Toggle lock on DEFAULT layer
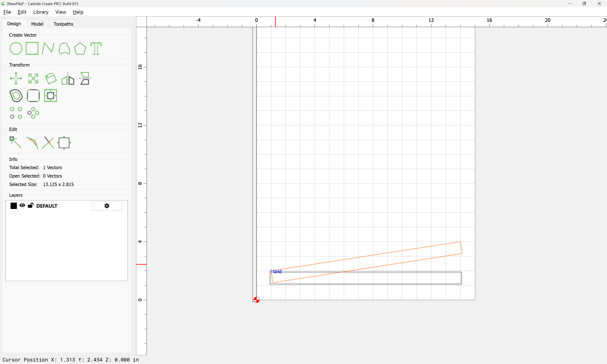This screenshot has width=607, height=364. pos(30,205)
